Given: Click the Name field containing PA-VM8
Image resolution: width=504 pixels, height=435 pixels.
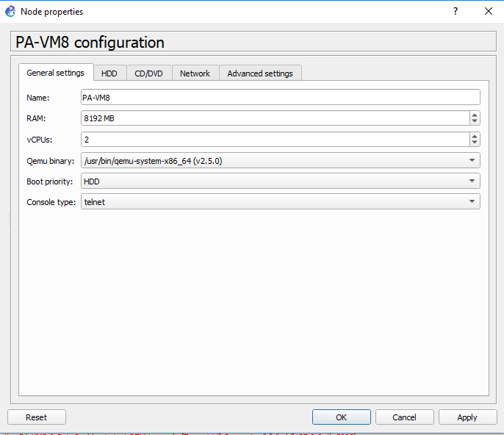Looking at the screenshot, I should coord(281,98).
